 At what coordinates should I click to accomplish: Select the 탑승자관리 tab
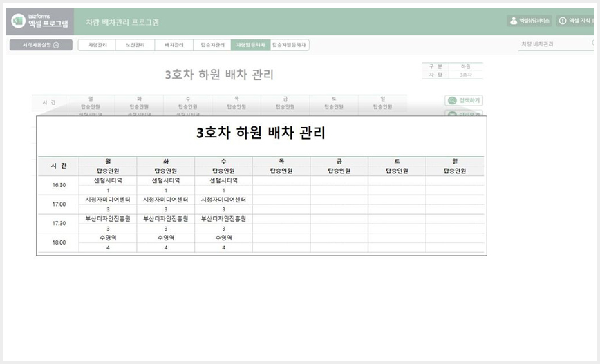[x=212, y=45]
